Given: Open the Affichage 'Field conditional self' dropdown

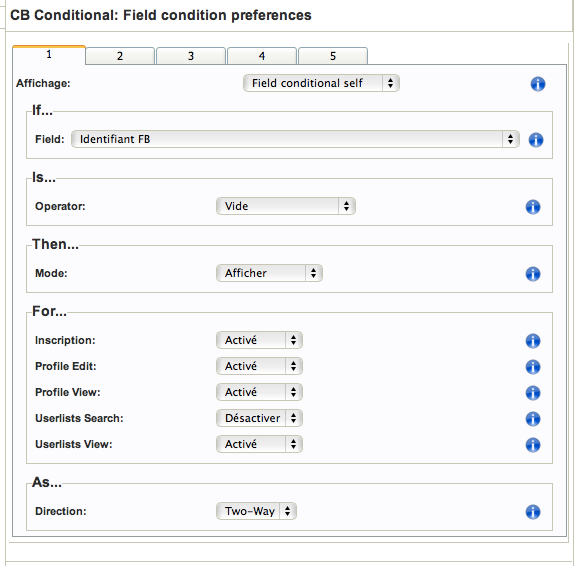Looking at the screenshot, I should coord(321,83).
